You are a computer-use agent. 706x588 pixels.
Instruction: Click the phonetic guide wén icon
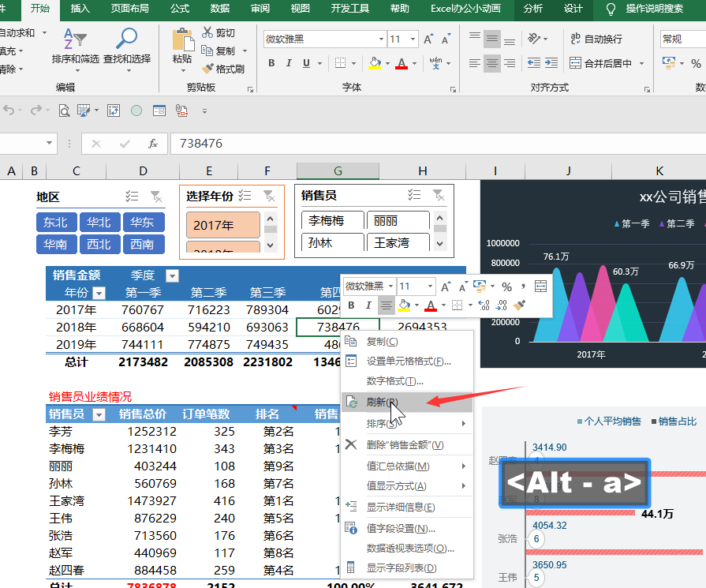[436, 63]
